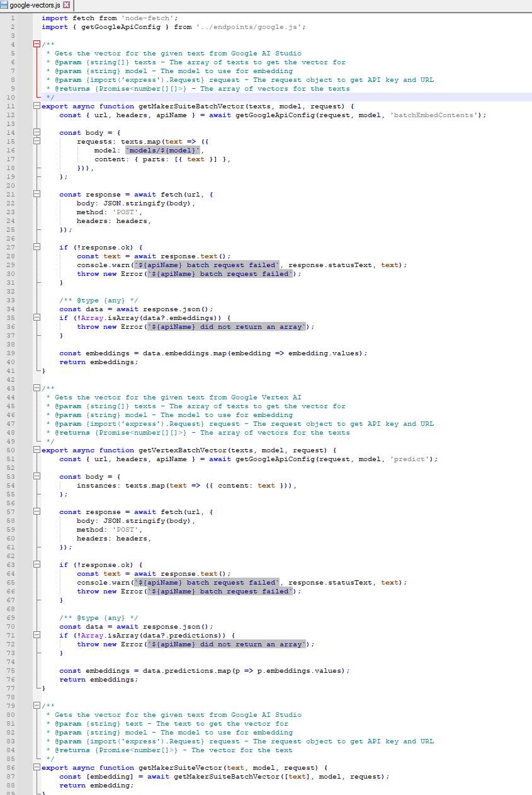Collapse the getMakerSuiteVector function at line 86

click(x=37, y=767)
